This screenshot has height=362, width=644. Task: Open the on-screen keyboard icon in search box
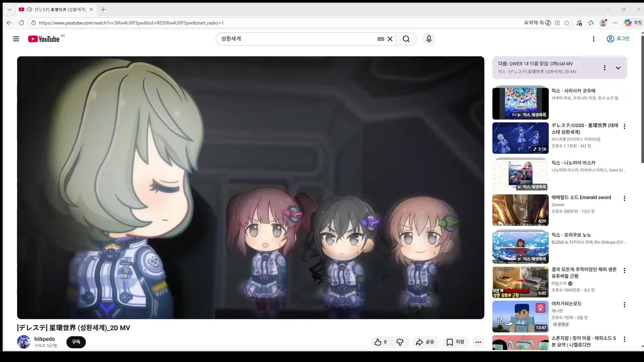(381, 39)
